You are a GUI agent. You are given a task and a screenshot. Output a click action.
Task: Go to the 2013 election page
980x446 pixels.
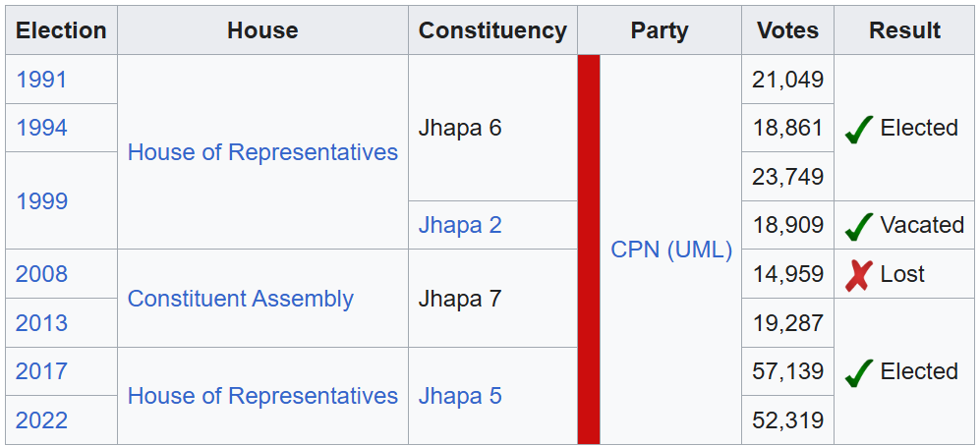pos(41,323)
